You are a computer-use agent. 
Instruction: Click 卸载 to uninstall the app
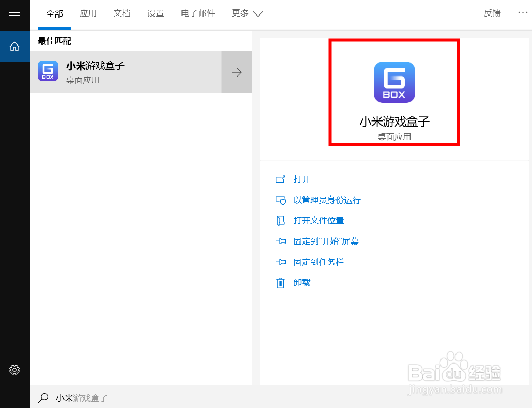pyautogui.click(x=302, y=283)
